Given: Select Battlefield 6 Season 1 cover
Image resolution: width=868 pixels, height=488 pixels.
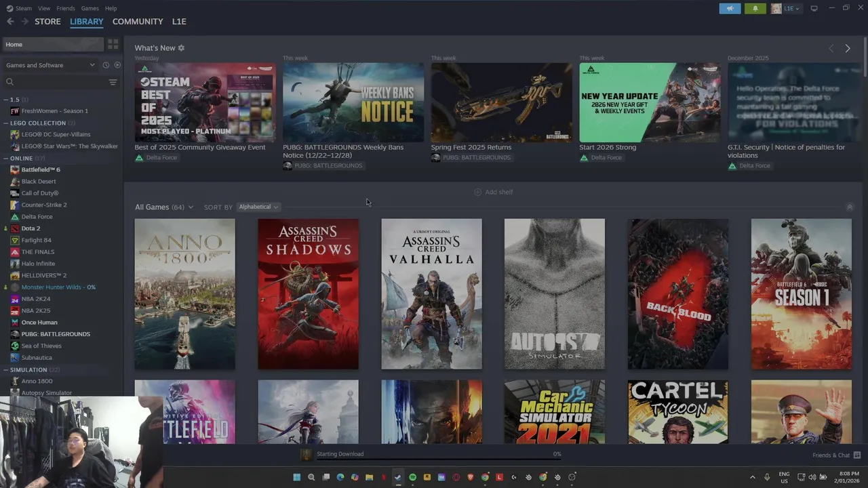Looking at the screenshot, I should [801, 294].
